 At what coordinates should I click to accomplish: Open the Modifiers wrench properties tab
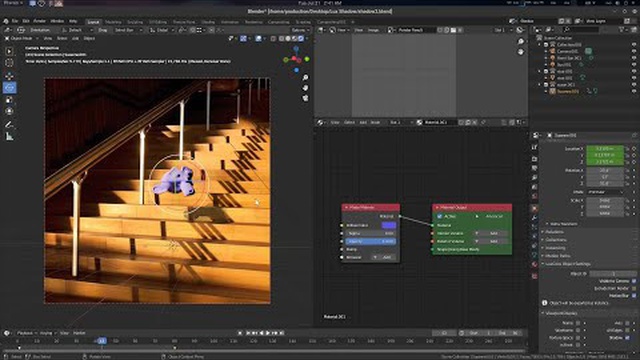535,218
